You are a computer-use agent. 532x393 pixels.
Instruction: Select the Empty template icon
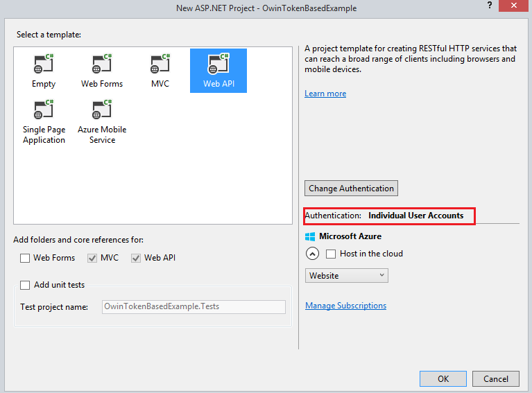[44, 64]
